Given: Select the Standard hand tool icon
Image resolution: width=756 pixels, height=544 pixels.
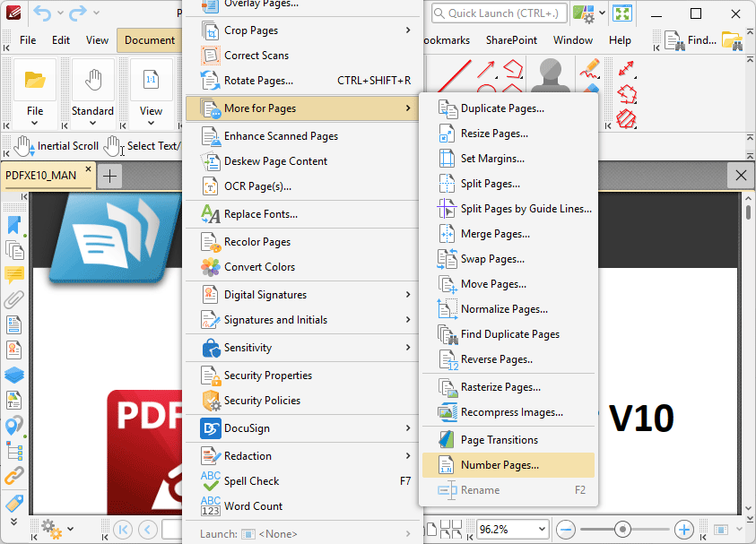Looking at the screenshot, I should click(x=93, y=80).
